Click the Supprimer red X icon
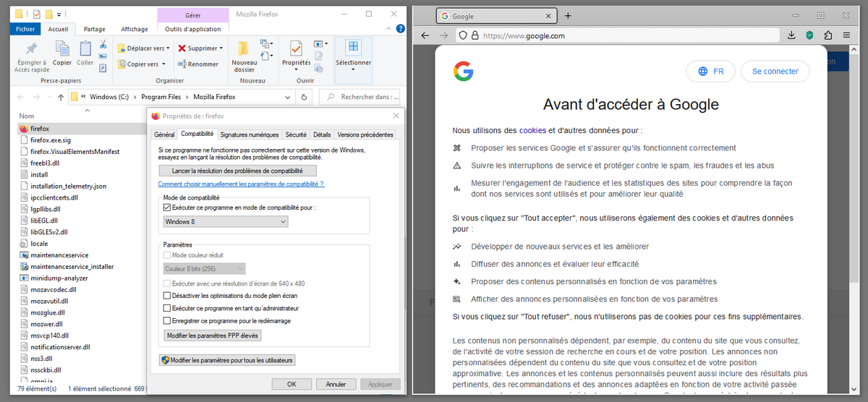This screenshot has height=402, width=868. 182,48
